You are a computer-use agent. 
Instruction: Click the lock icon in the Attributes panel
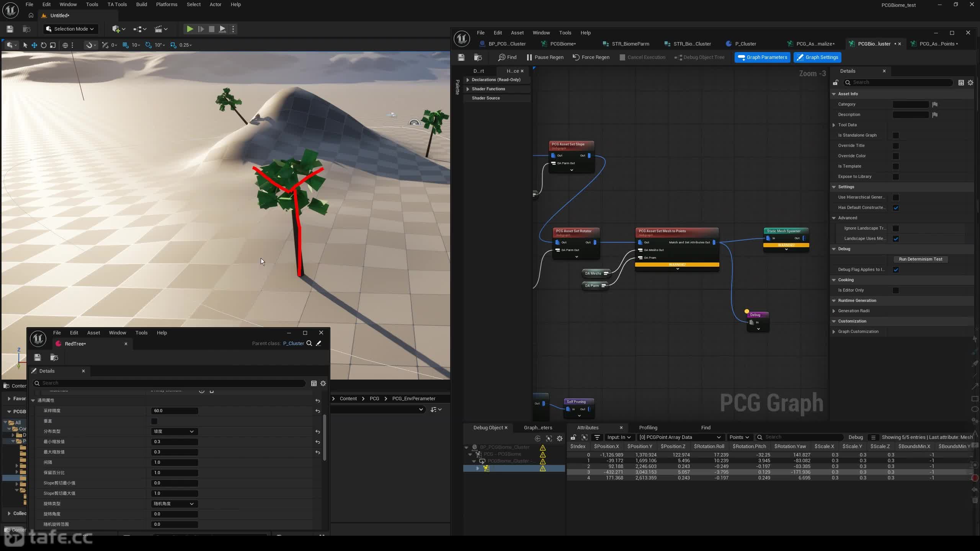click(573, 437)
